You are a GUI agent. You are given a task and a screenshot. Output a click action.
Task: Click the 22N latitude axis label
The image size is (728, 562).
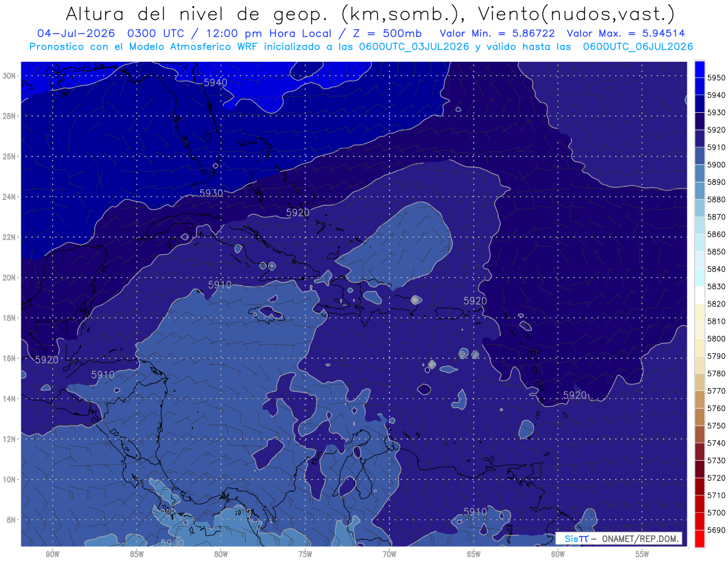9,237
